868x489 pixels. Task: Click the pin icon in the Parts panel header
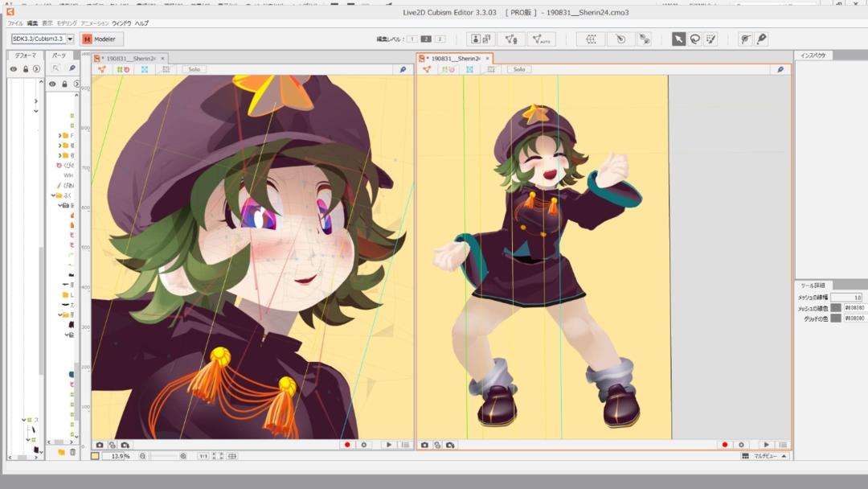[x=72, y=68]
